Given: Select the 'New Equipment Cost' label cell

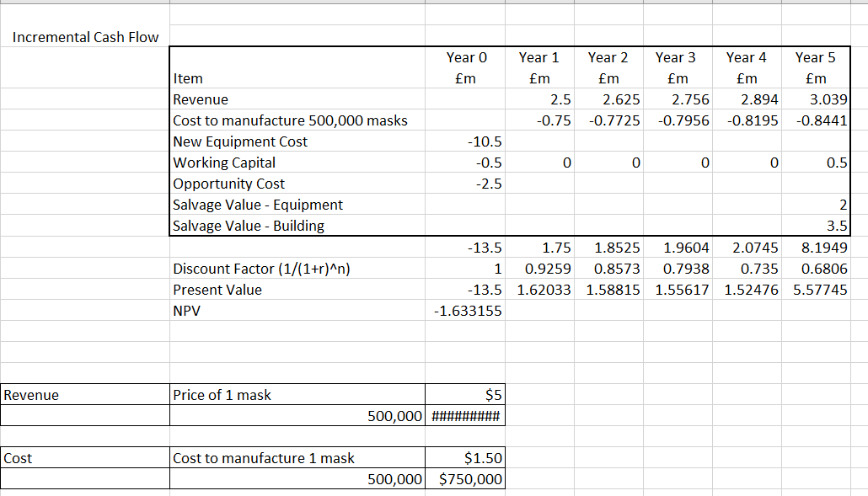Looking at the screenshot, I should pyautogui.click(x=297, y=141).
